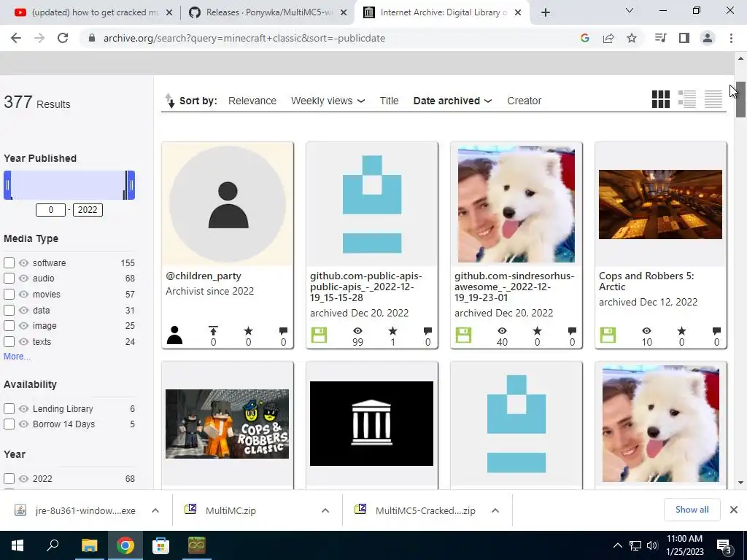Switch to list view icon
Viewport: 747px width, 560px height.
[x=687, y=99]
